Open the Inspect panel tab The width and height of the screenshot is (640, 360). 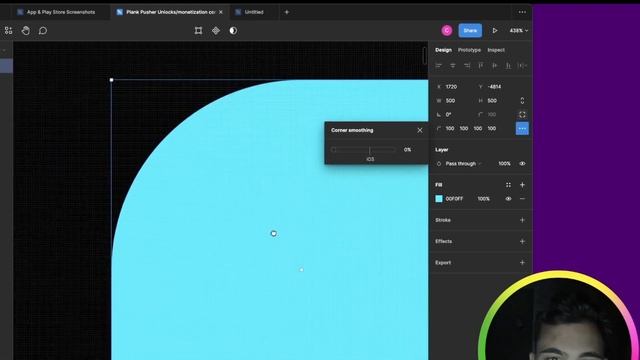coord(496,50)
